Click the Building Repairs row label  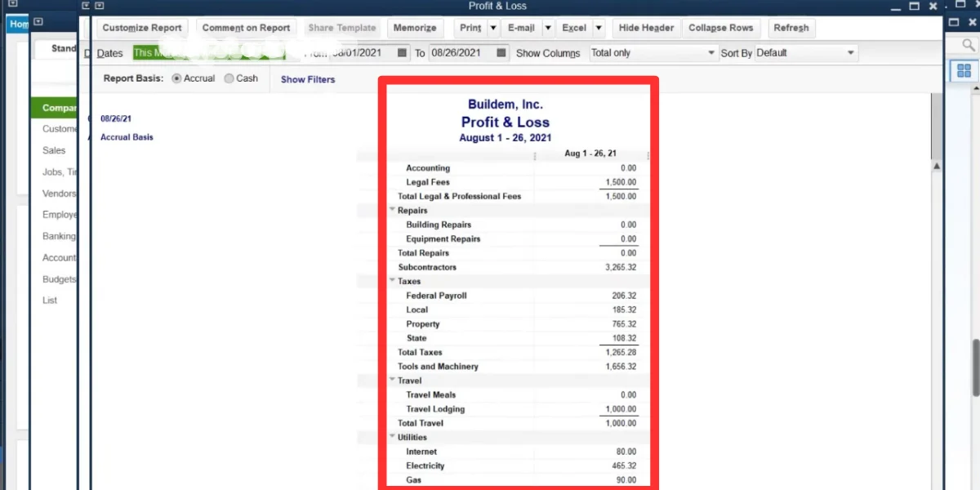click(x=439, y=225)
